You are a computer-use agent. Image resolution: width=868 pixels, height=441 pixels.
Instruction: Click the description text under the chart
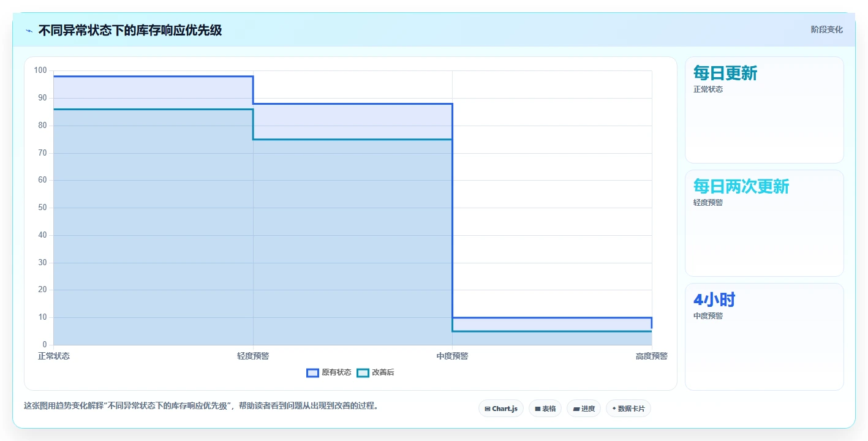201,405
